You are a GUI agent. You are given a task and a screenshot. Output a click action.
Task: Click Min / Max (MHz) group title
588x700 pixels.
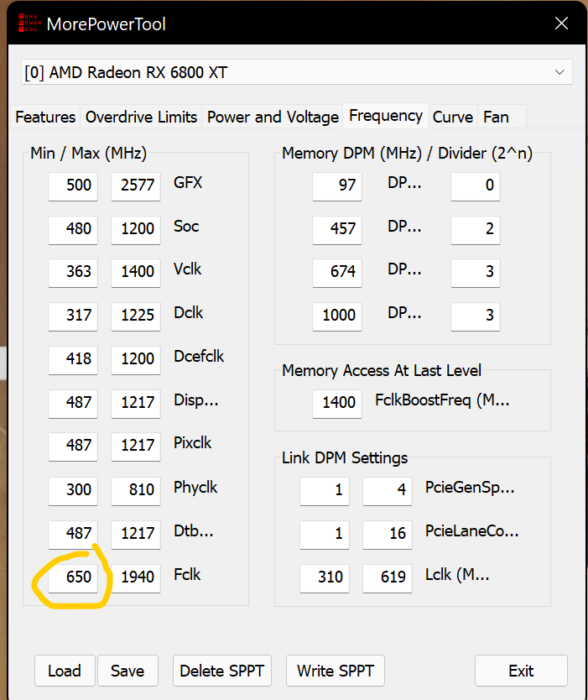pos(88,153)
